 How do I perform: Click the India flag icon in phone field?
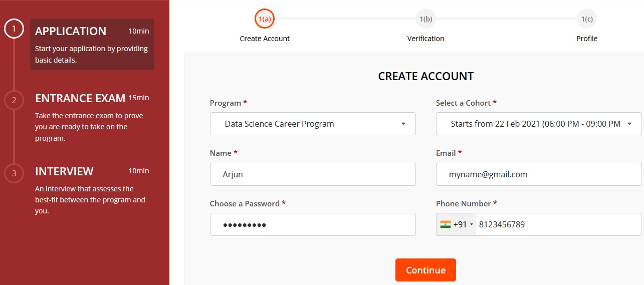point(446,224)
